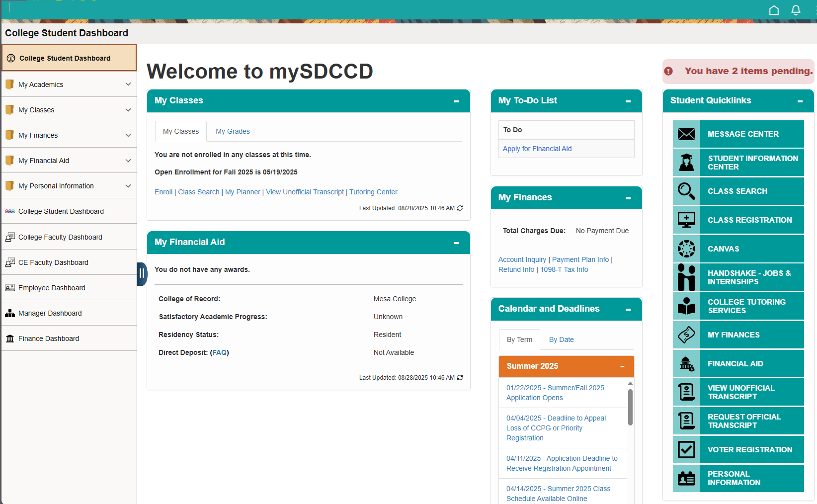Switch calendar to the By Date tab
The height and width of the screenshot is (504, 817).
coord(561,339)
